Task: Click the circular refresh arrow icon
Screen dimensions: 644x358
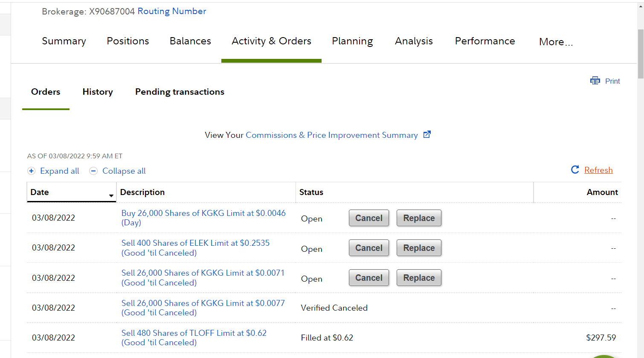Action: [x=575, y=170]
